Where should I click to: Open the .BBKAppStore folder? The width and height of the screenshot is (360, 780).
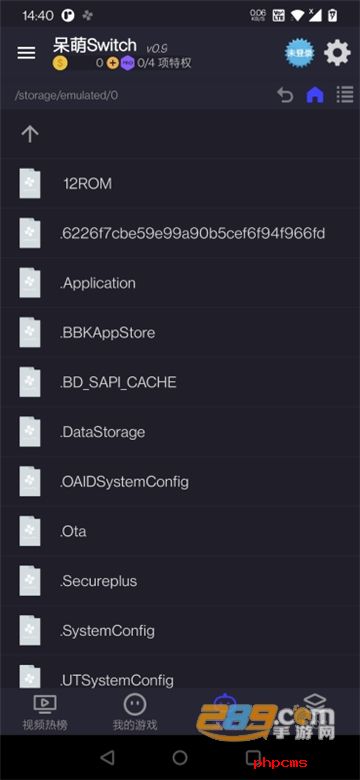(x=180, y=332)
